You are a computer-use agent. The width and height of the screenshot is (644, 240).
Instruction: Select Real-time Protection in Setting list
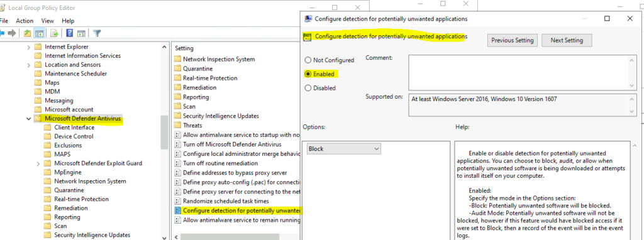210,78
